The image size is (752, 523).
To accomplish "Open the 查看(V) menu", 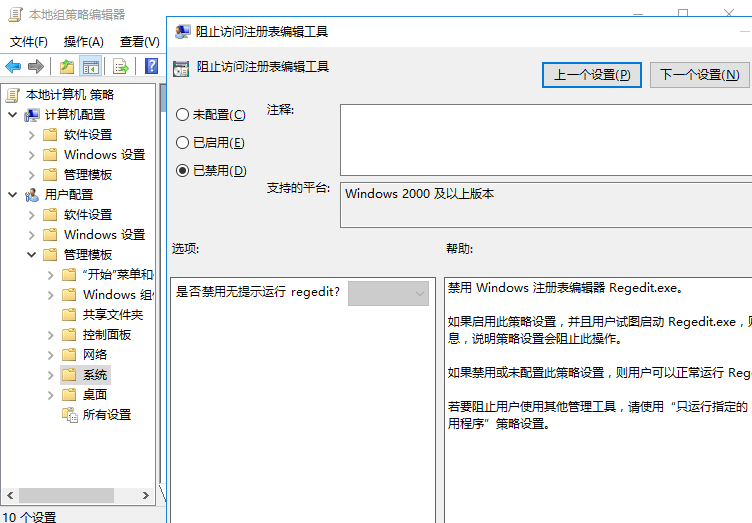I will [x=140, y=42].
